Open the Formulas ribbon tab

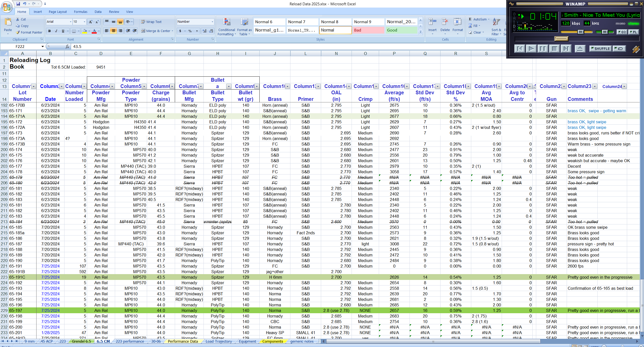click(x=81, y=12)
